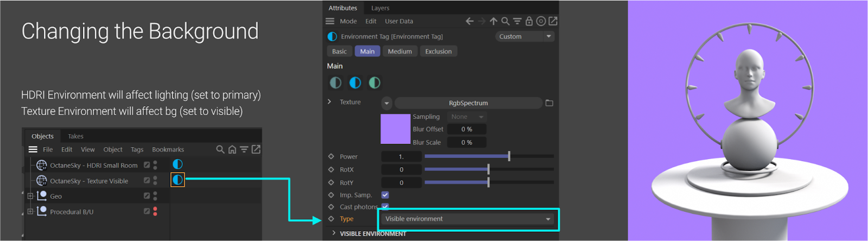This screenshot has height=241, width=868.
Task: Open Attributes panel hamburger menu
Action: (x=330, y=21)
